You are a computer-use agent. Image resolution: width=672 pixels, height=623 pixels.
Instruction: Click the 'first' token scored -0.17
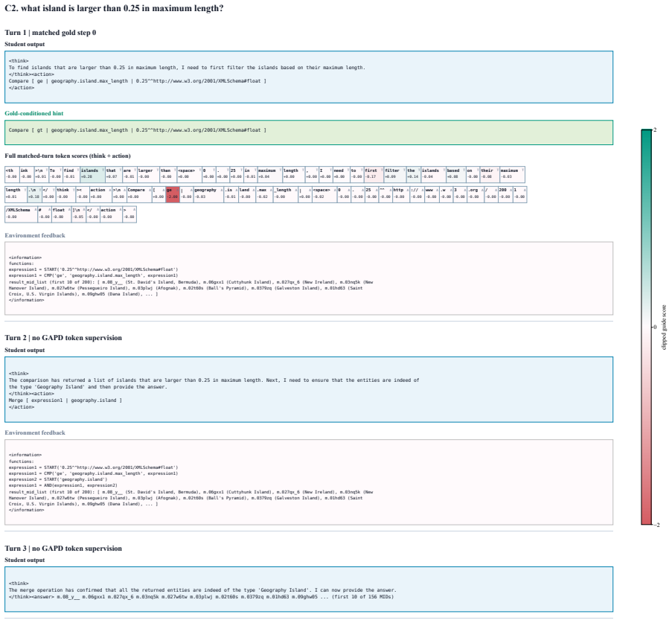(374, 174)
